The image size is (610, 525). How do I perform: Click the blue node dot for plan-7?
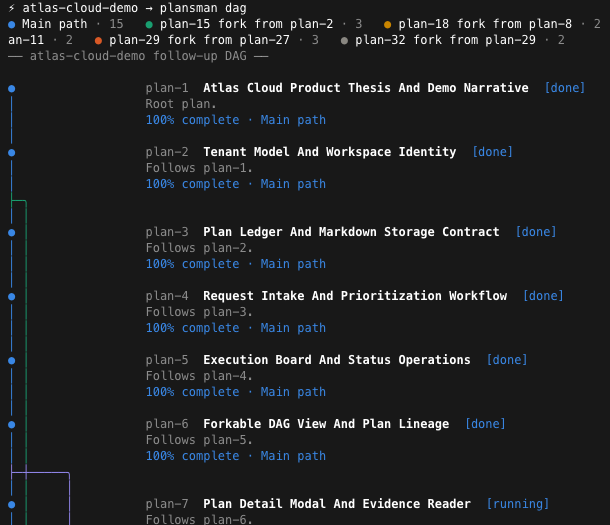click(x=12, y=505)
